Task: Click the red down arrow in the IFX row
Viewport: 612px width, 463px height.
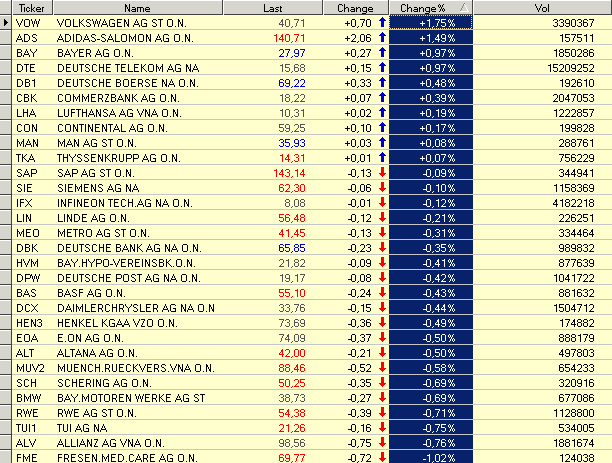Action: click(382, 203)
